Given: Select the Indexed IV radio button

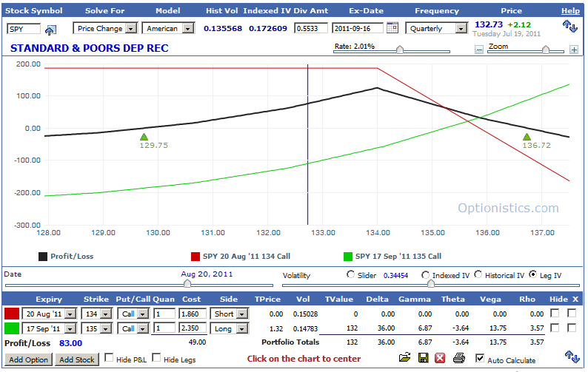Looking at the screenshot, I should coord(425,275).
